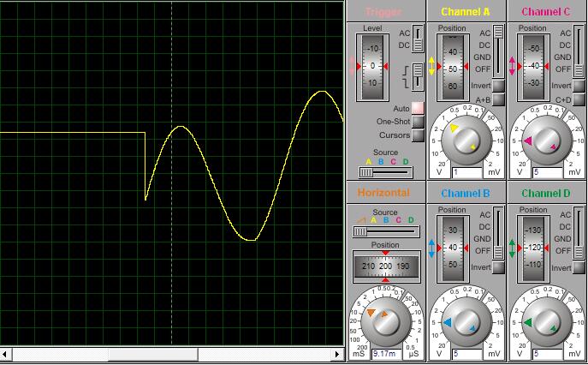The height and width of the screenshot is (365, 588).
Task: Click the Channel D volts value field
Action: (548, 354)
